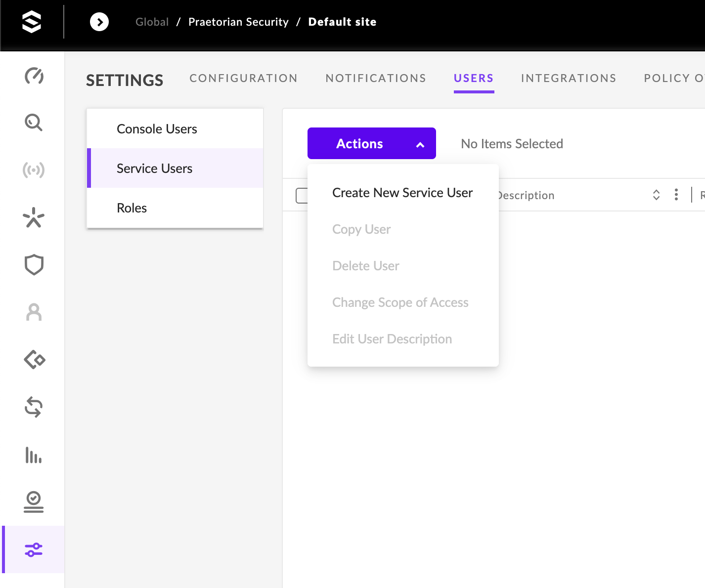Expand the scope panel arrow button
705x588 pixels.
pos(99,22)
